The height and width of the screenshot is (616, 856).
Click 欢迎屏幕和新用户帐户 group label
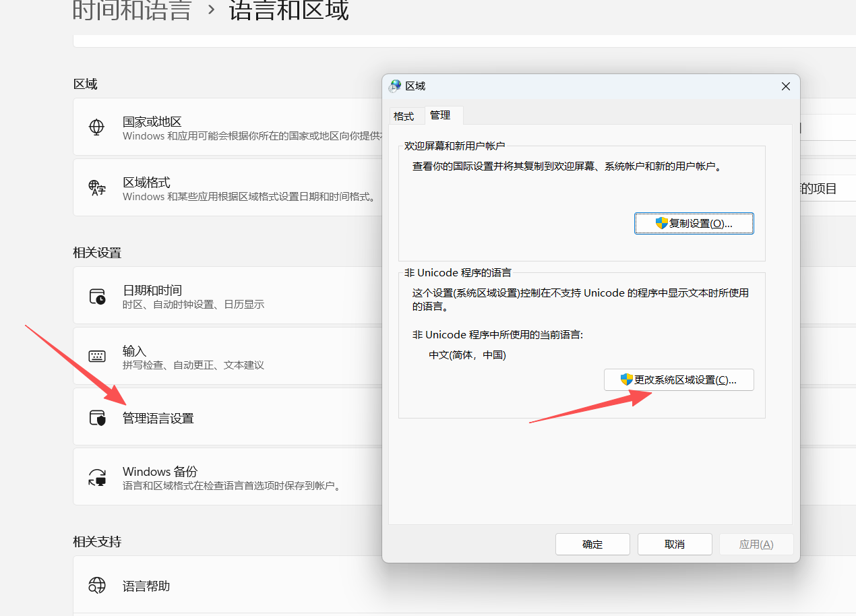(x=454, y=146)
